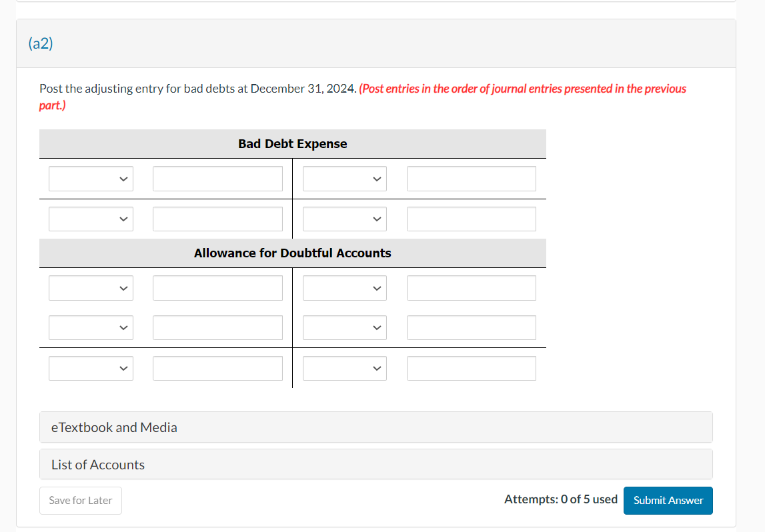This screenshot has height=532, width=765.
Task: Click the last credit amount field in the Allowance account
Action: coord(471,368)
